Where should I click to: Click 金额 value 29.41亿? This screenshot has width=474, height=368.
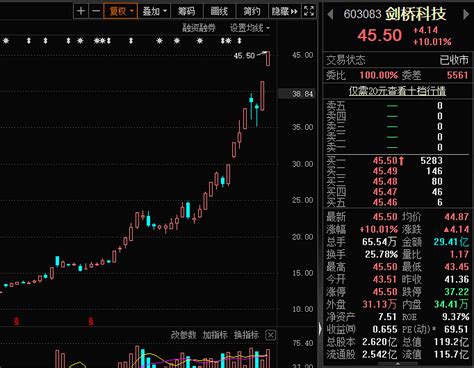tap(451, 242)
